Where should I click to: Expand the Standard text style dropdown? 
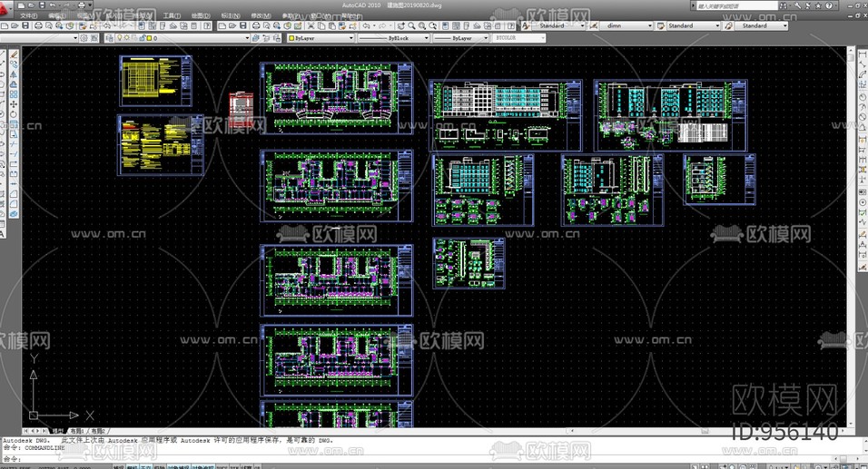582,25
